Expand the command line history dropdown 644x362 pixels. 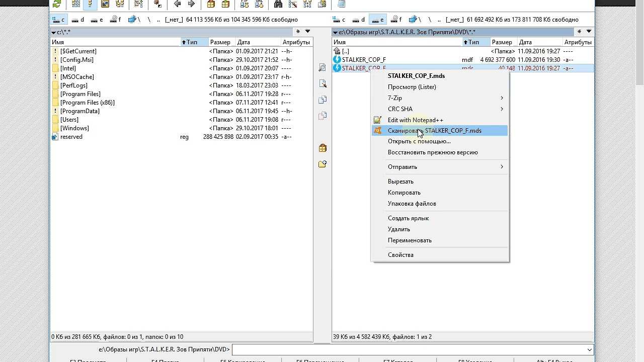[x=590, y=349]
